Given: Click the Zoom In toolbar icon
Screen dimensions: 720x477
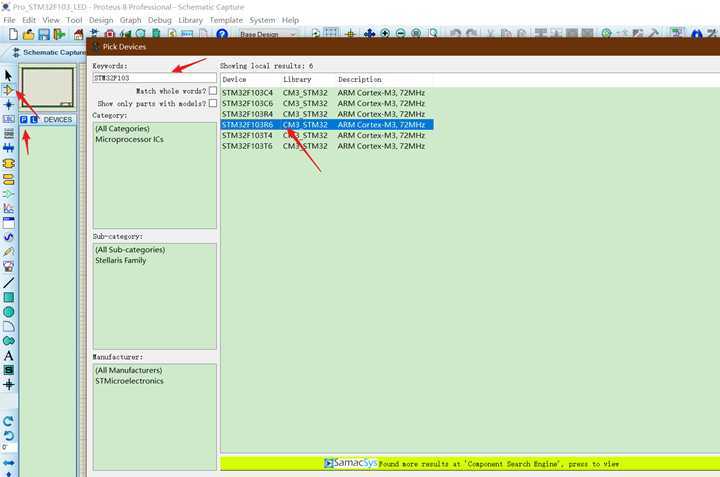Looking at the screenshot, I should tap(385, 34).
